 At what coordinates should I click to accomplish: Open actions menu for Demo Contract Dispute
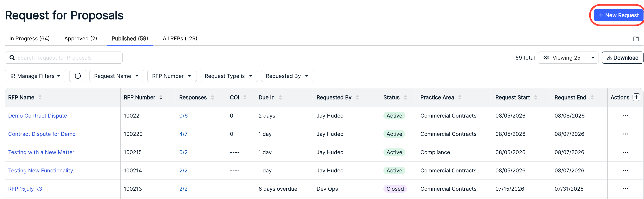[x=625, y=116]
